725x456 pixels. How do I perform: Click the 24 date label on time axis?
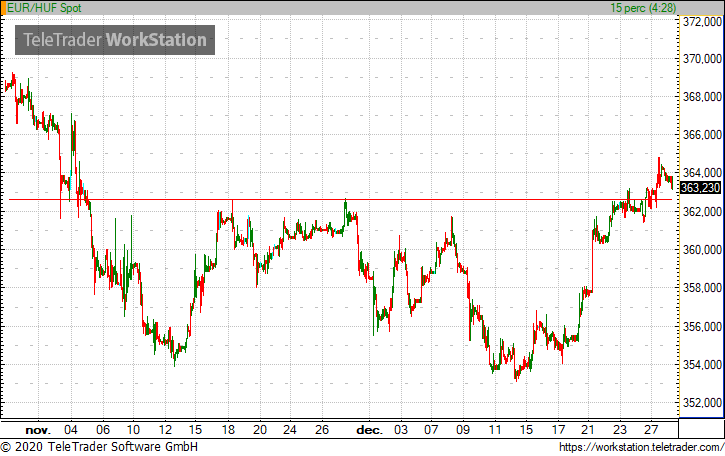(290, 430)
